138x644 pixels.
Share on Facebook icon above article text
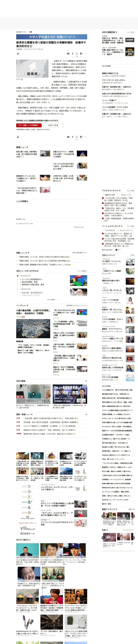point(73,53)
